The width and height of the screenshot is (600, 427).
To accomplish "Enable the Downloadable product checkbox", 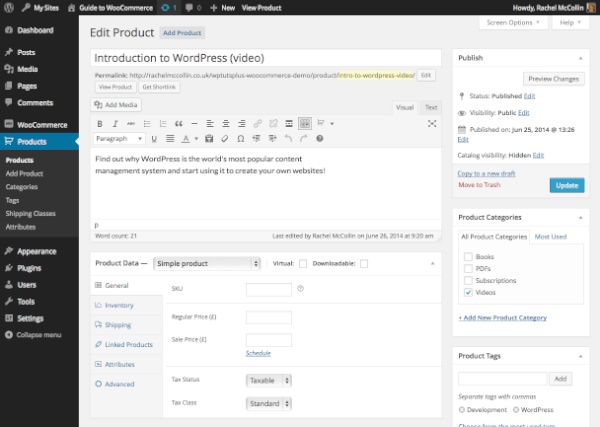I will coord(364,264).
